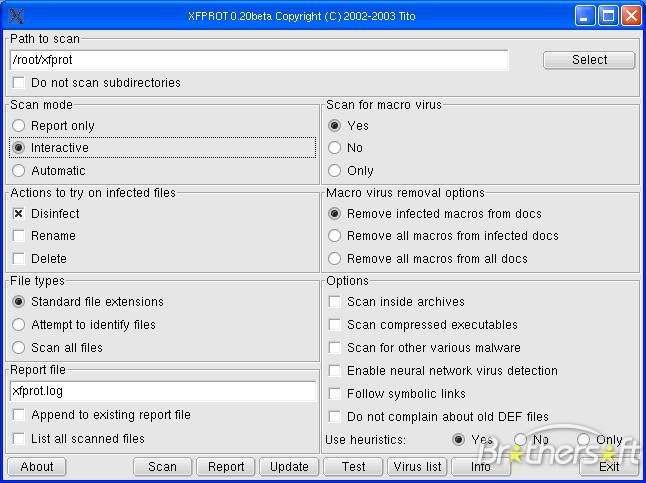
Task: Enable List all scanned files
Action: click(x=19, y=438)
